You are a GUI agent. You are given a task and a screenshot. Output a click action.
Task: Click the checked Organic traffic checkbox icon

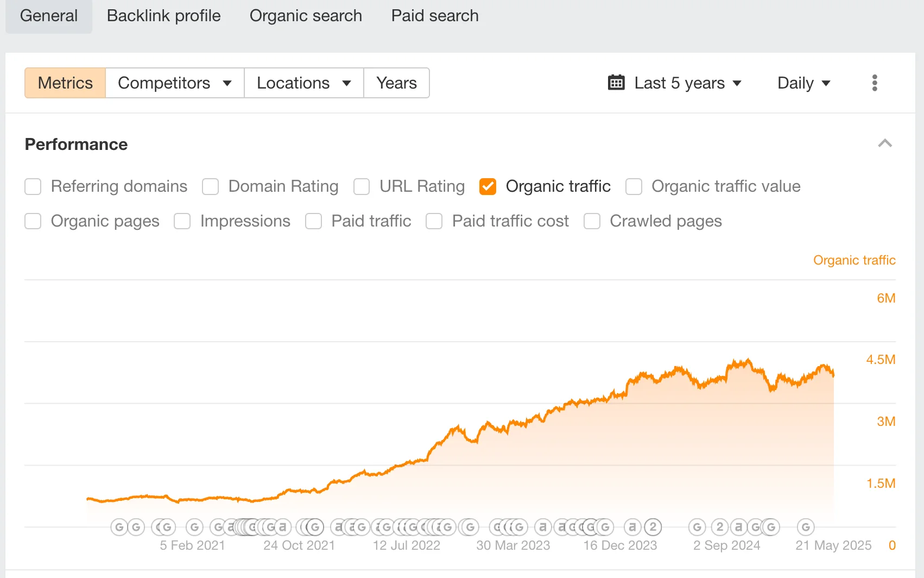[x=488, y=186]
